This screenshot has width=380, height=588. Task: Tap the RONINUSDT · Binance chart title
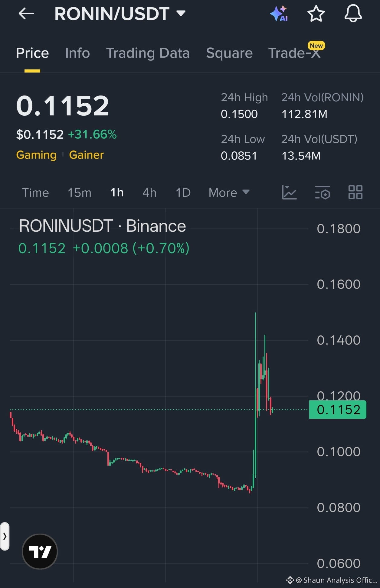103,226
